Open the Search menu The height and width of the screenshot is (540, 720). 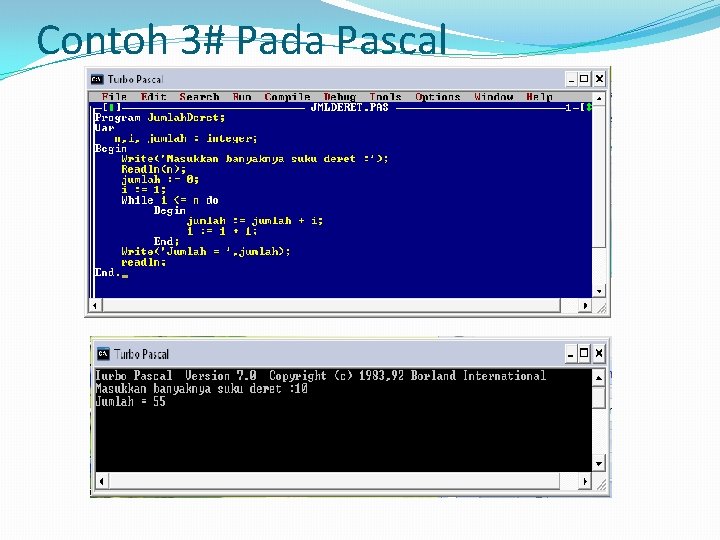click(199, 97)
